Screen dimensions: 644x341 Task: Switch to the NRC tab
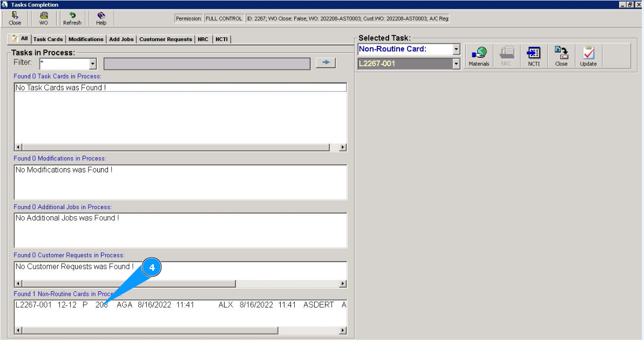(x=203, y=39)
